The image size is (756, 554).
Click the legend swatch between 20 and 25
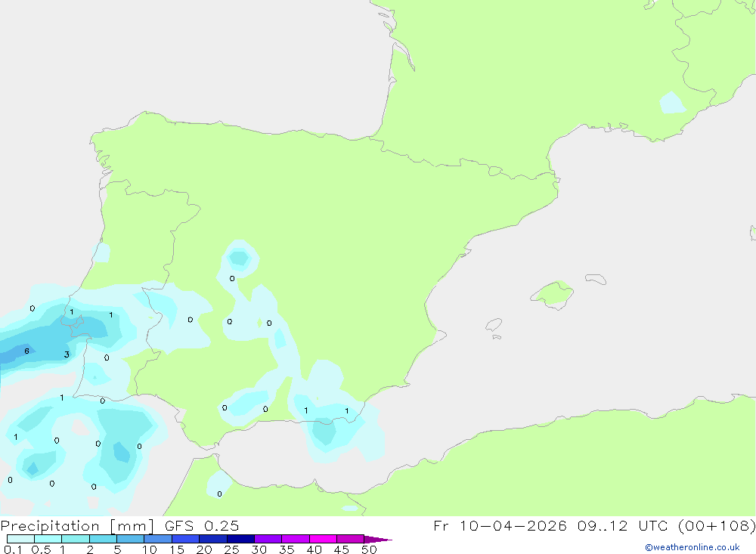click(213, 539)
